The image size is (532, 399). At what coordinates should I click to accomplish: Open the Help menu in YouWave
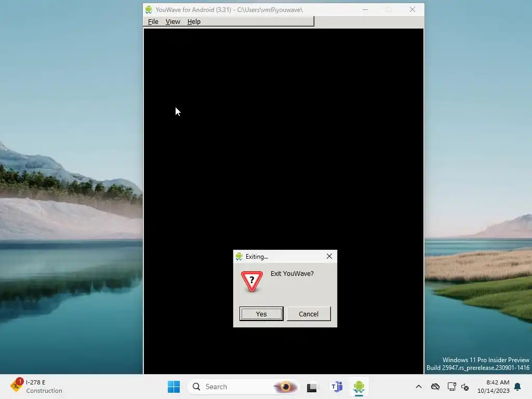click(x=194, y=21)
